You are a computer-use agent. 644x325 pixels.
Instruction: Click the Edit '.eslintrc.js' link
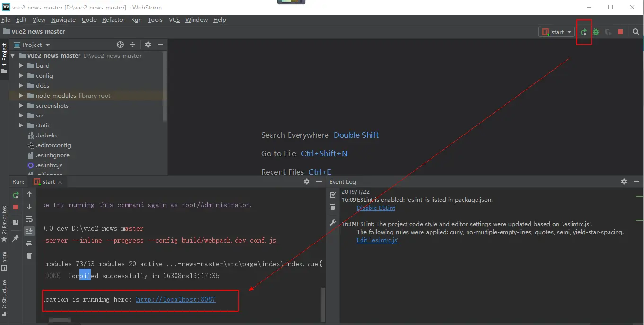tap(378, 240)
